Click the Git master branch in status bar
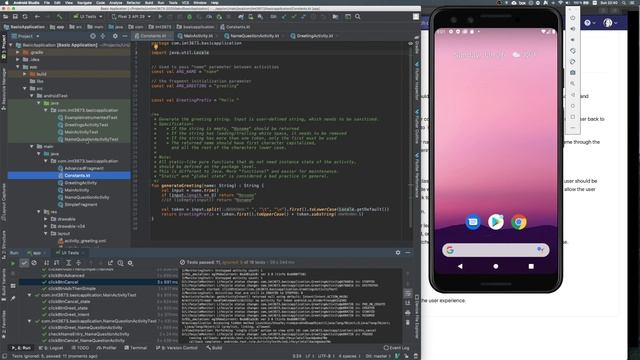This screenshot has height=360, width=640. tap(377, 356)
